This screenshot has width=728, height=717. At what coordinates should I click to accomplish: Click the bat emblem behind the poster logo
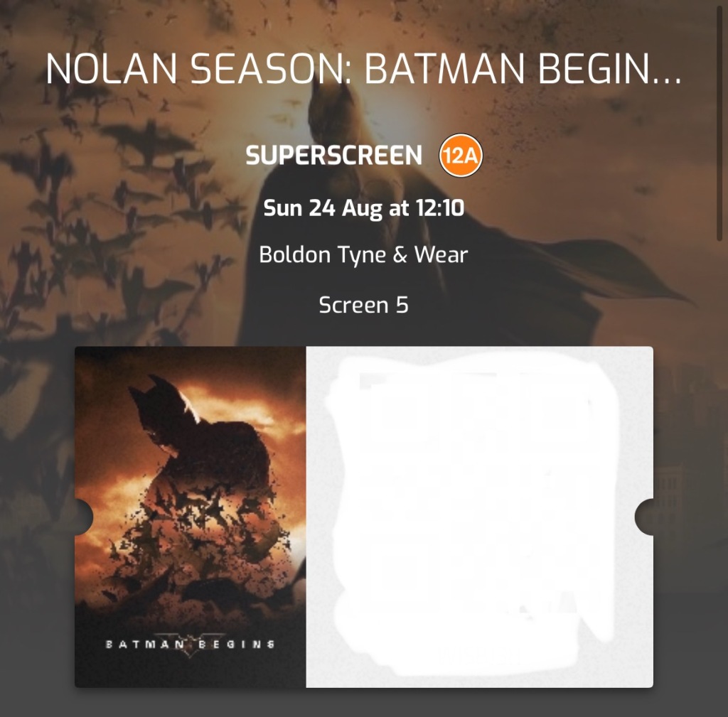pyautogui.click(x=189, y=644)
